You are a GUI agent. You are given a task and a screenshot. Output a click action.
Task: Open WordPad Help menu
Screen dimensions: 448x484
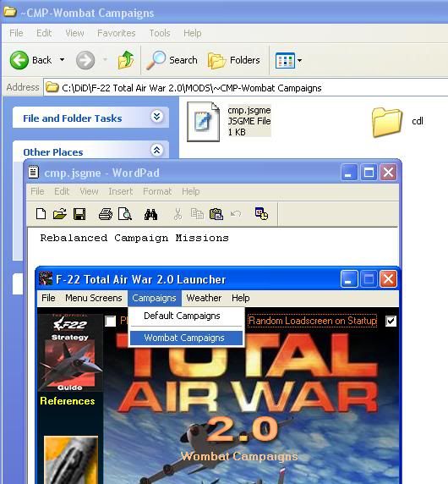point(190,191)
